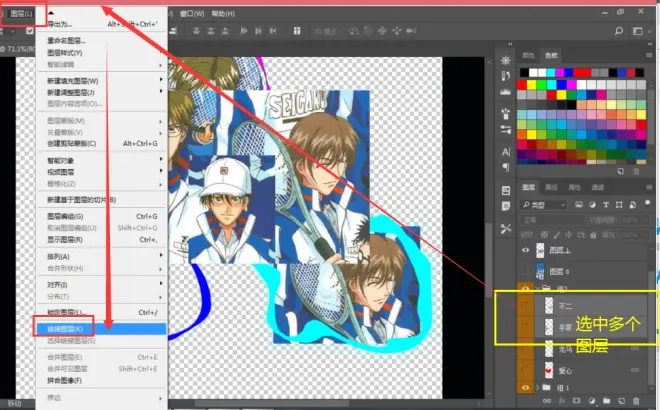
Task: Select the 图层 0 layer thumbnail
Action: coord(540,272)
